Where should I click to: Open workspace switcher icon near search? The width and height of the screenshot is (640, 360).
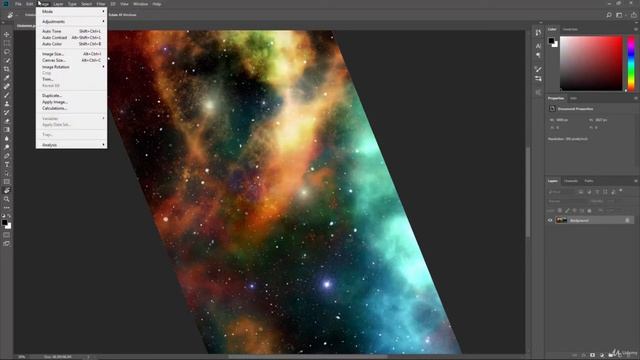(619, 15)
